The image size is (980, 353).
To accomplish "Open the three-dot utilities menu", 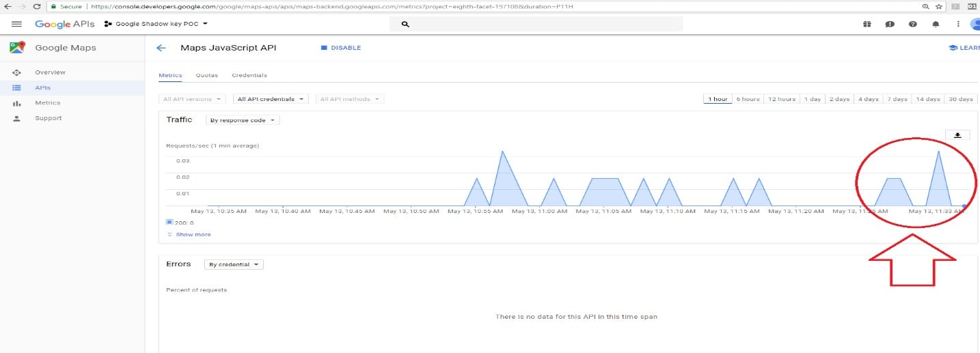I will tap(958, 24).
